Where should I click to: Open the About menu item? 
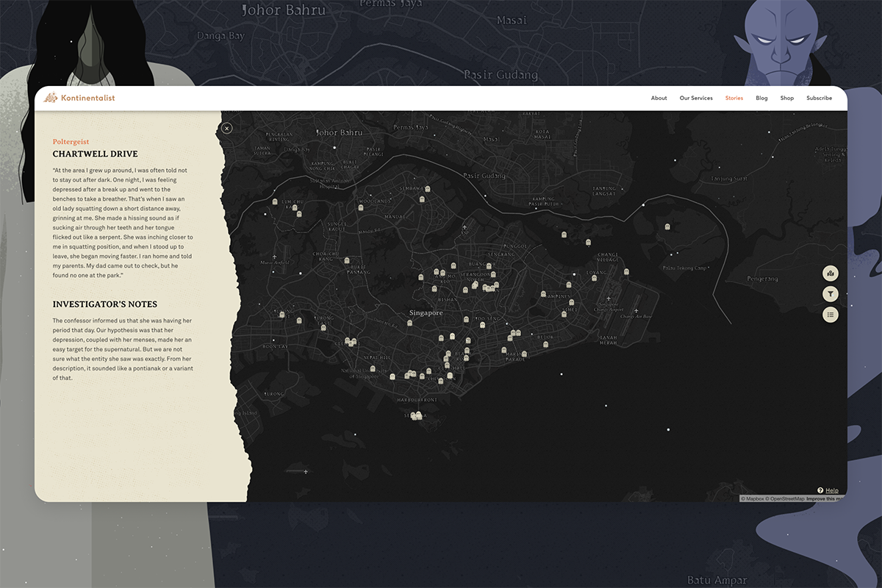pyautogui.click(x=659, y=98)
